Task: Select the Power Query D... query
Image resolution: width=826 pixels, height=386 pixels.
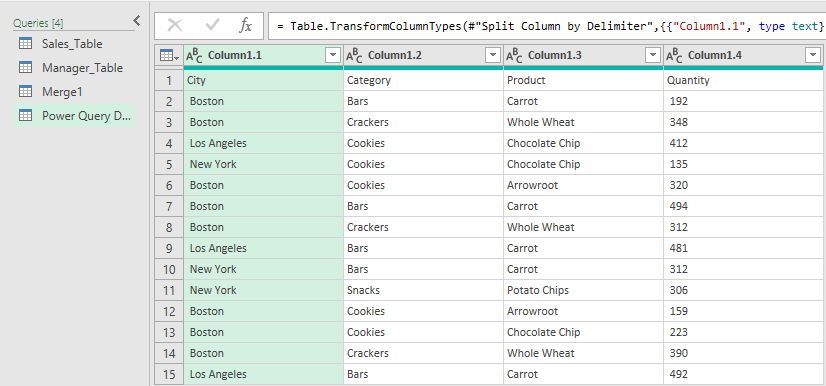Action: point(74,116)
